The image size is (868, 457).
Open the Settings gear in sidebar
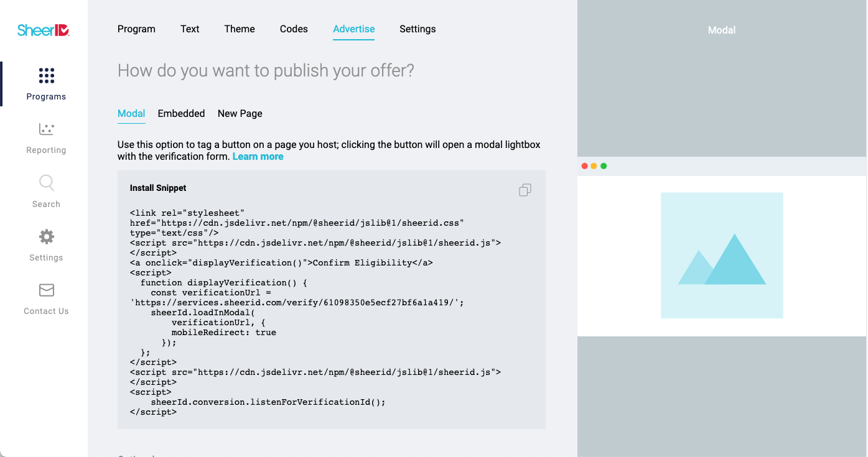tap(47, 236)
